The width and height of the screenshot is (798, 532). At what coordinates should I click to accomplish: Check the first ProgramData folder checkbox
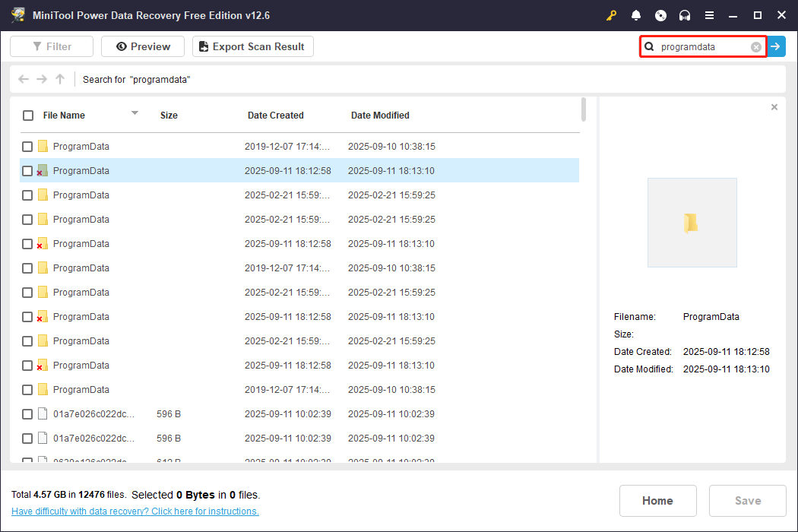point(27,147)
